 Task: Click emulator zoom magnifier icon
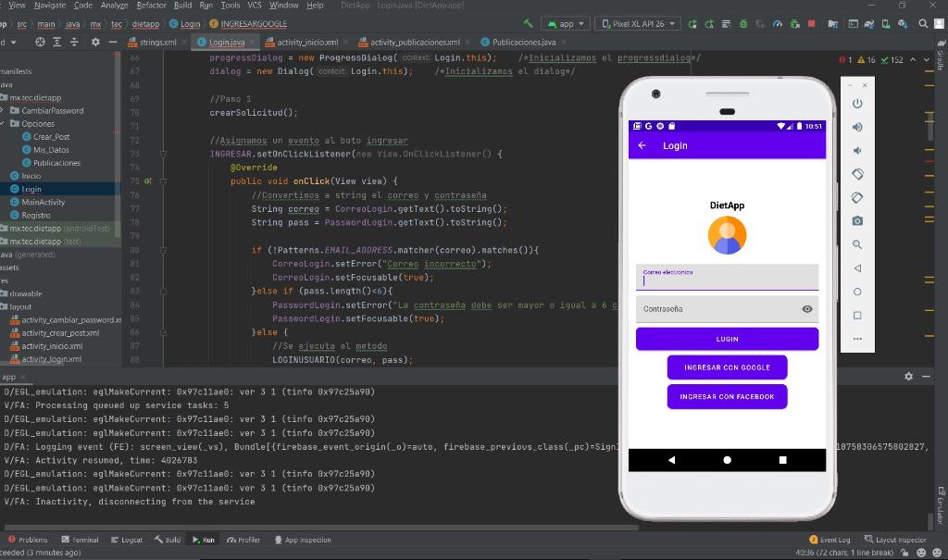click(857, 245)
